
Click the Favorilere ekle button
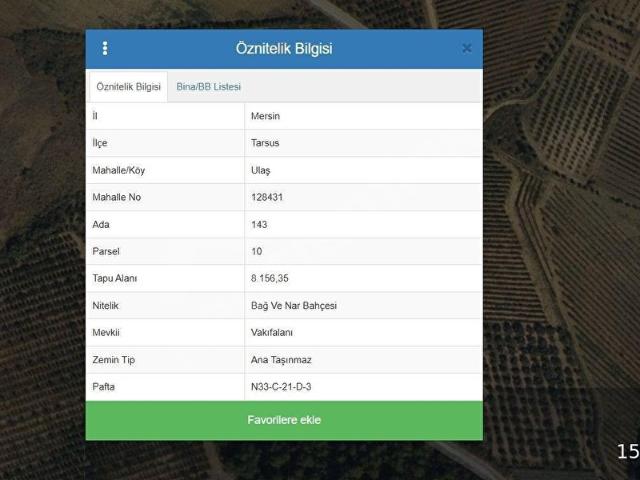284,420
